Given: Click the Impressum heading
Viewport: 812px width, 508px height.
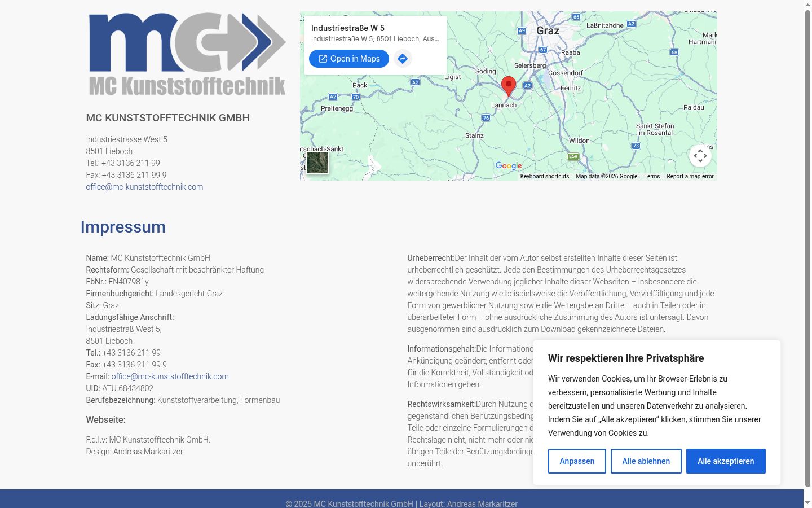Looking at the screenshot, I should [x=123, y=227].
